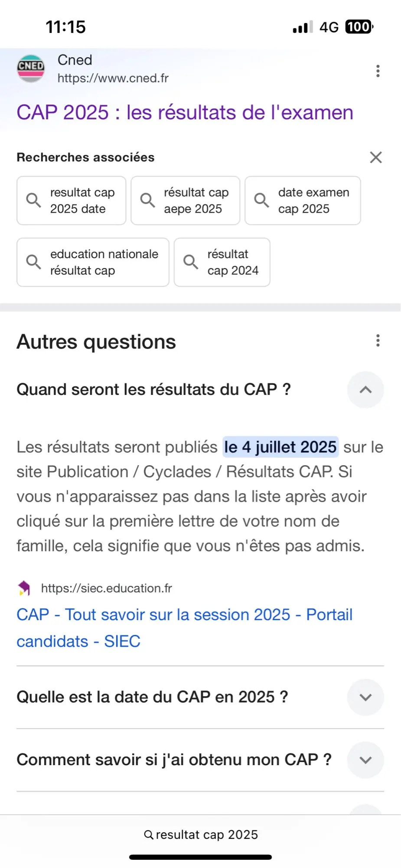The width and height of the screenshot is (401, 868).
Task: Tap the resultat cap 2025 address bar
Action: click(x=206, y=835)
